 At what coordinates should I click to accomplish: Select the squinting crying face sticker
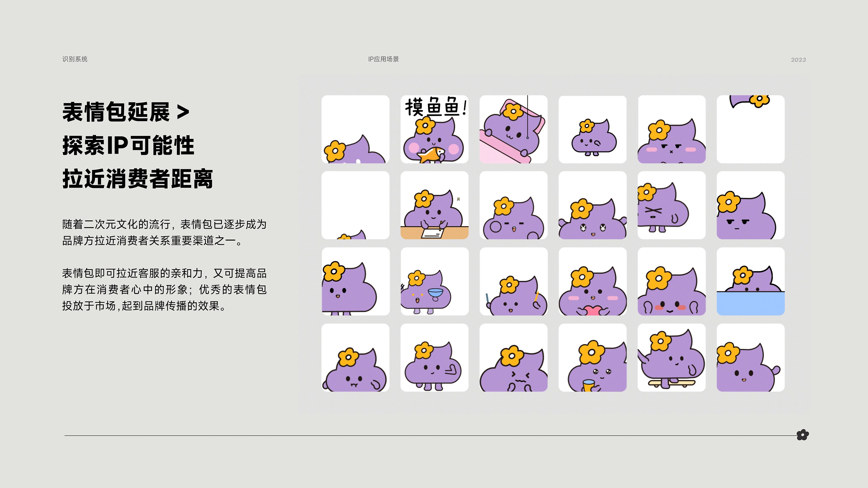(513, 358)
